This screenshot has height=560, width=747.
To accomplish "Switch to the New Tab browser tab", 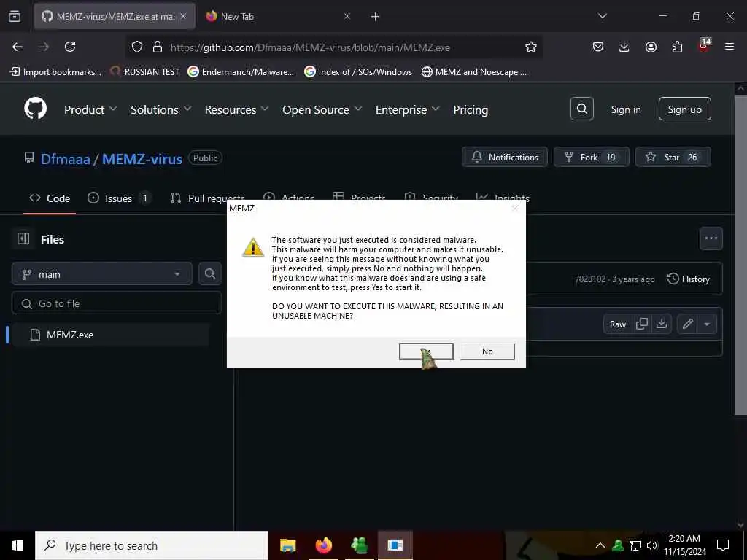I will [x=278, y=16].
